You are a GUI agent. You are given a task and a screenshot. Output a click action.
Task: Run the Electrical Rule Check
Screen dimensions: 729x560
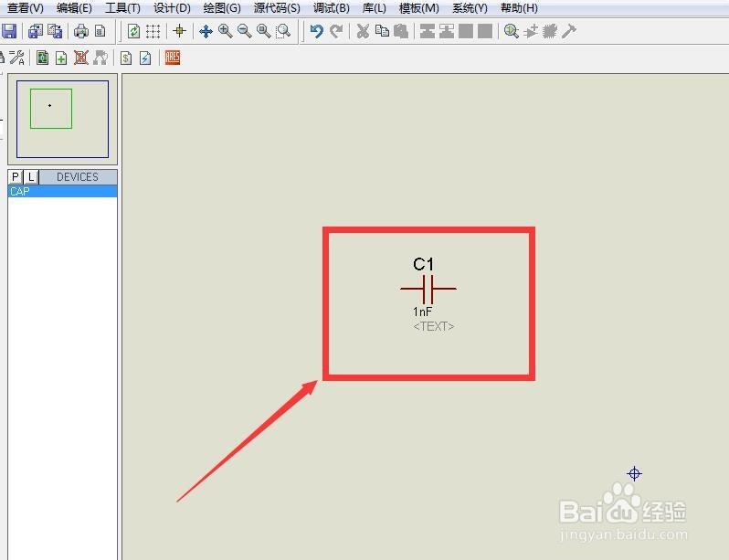(145, 58)
